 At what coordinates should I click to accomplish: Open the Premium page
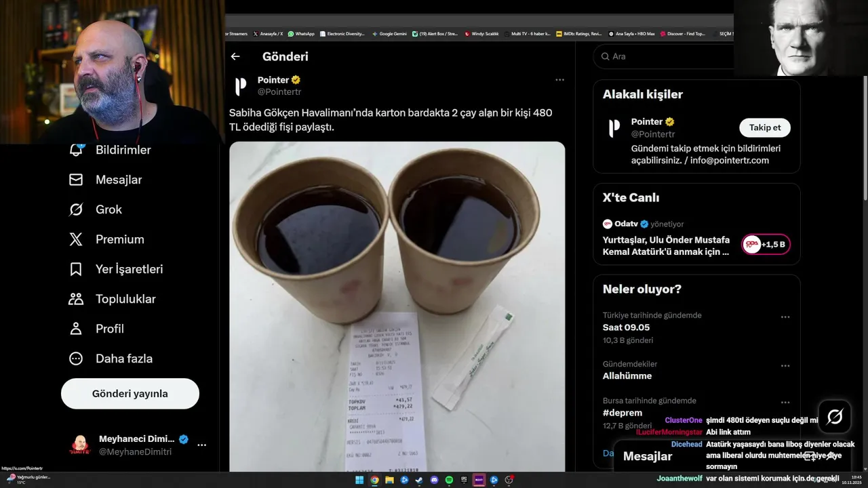tap(106, 239)
